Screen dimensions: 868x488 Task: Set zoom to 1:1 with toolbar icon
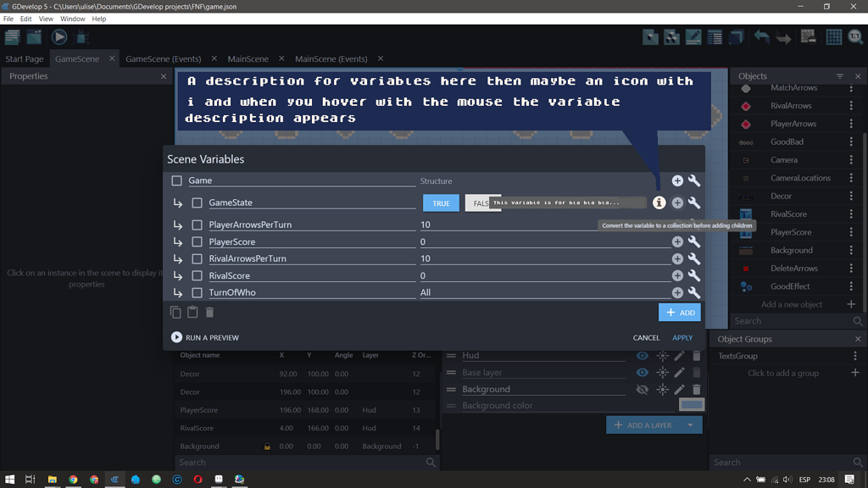point(855,36)
